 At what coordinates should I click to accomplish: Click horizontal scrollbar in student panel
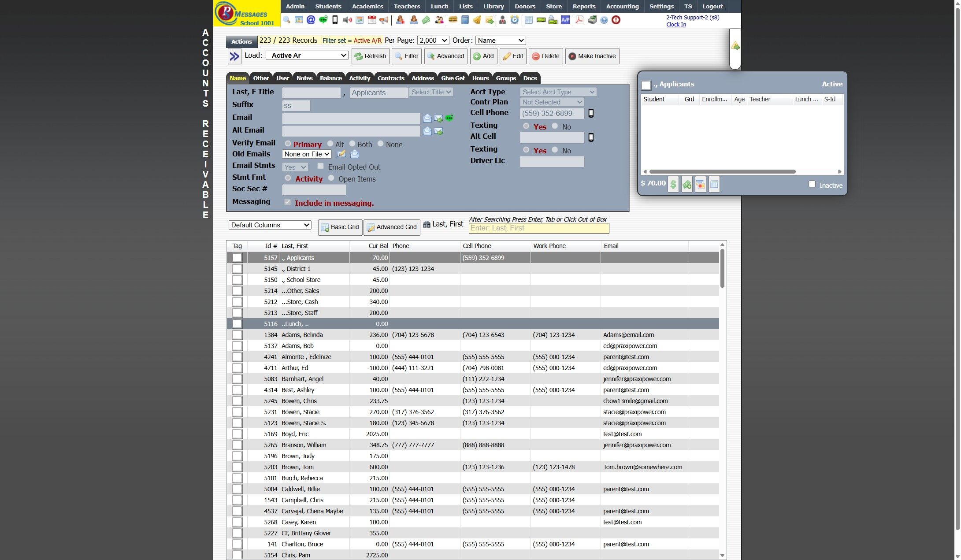722,171
